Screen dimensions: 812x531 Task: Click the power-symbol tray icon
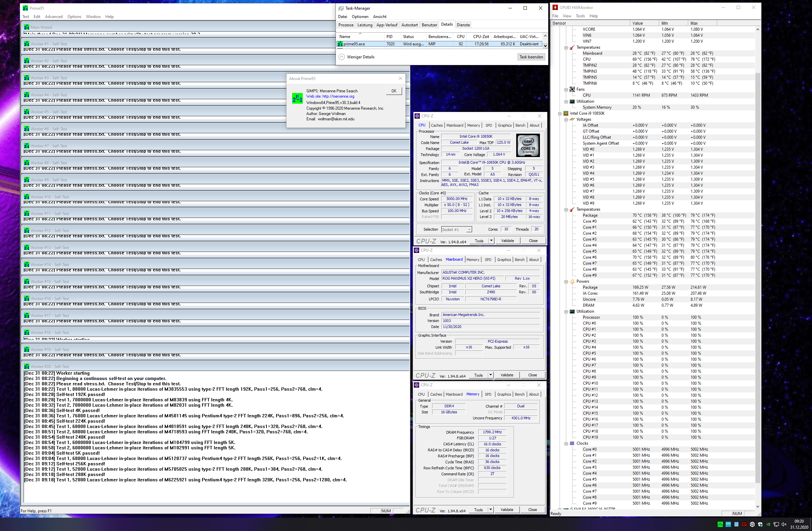coord(752,524)
